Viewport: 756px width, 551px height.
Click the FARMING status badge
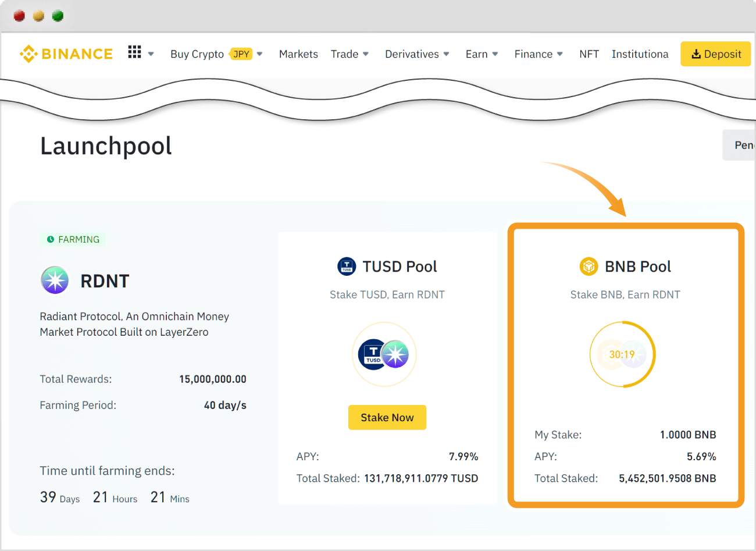tap(73, 239)
